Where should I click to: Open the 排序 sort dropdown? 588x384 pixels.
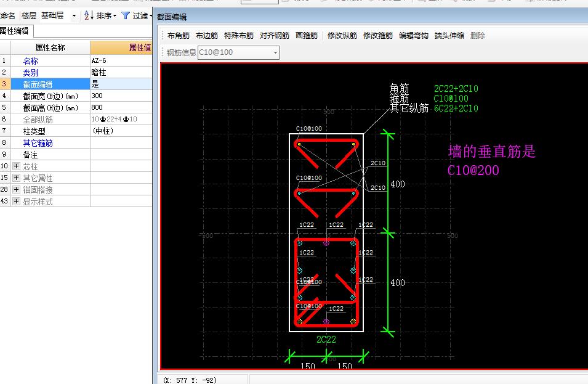[x=106, y=16]
